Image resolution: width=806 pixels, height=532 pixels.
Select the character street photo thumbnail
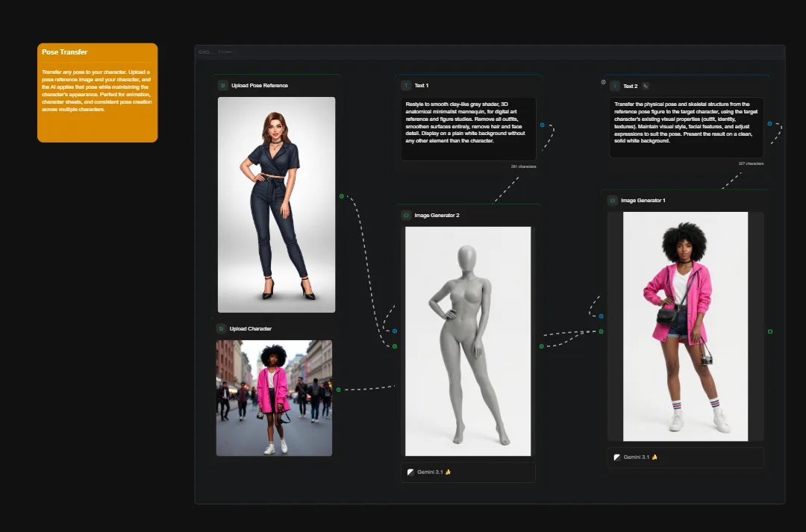pos(274,398)
